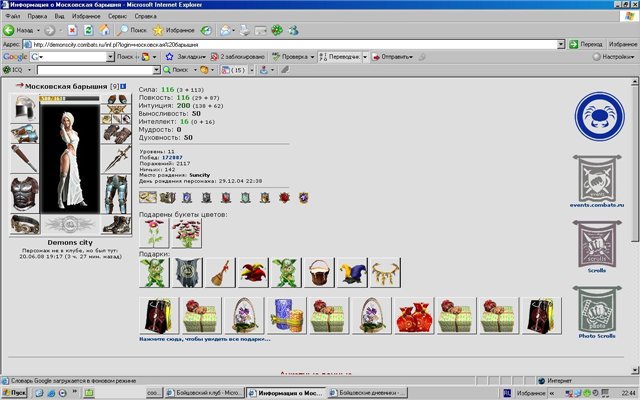The height and width of the screenshot is (400, 640).
Task: Click the golden necklace gift icon
Action: pos(385,271)
